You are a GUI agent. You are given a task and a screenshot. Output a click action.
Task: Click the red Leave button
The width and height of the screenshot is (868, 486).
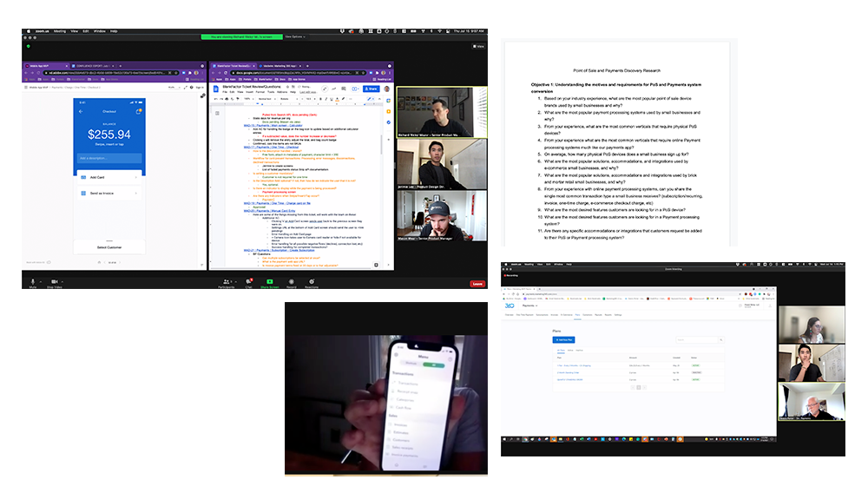coord(477,284)
